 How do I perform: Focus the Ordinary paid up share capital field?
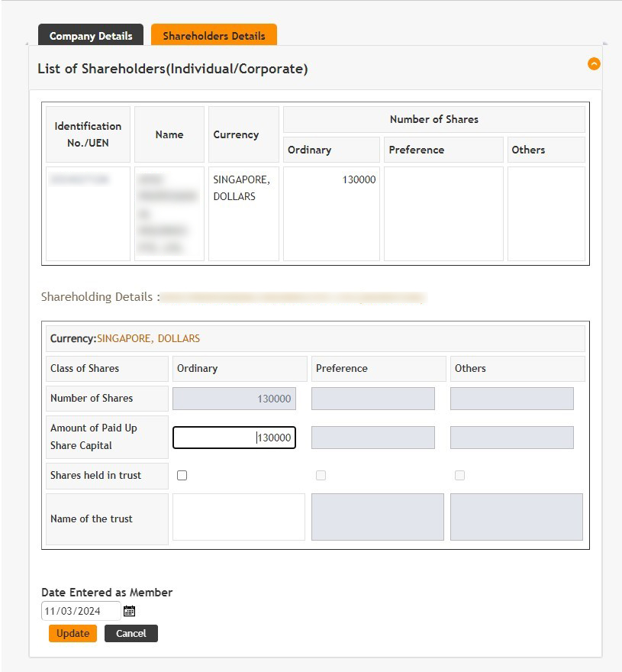234,438
